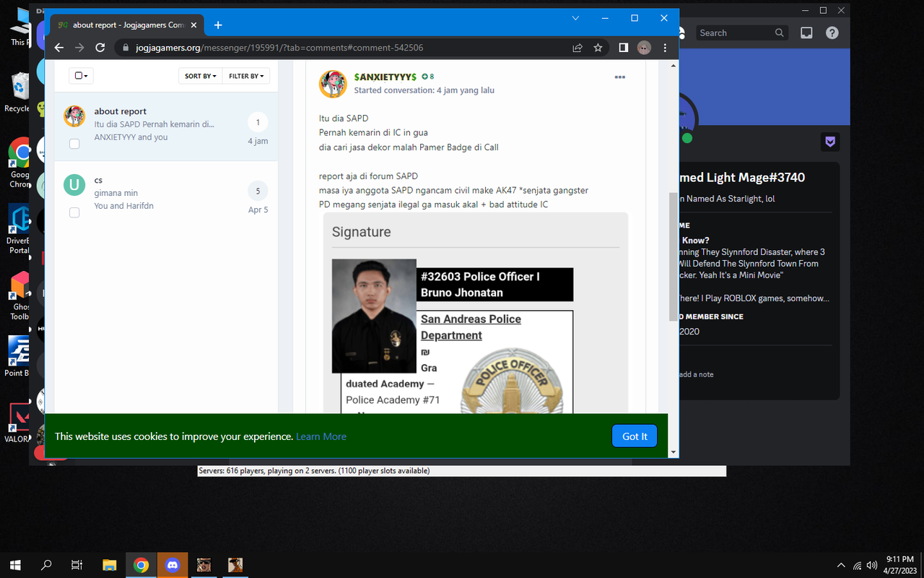Open volume control tray icon
Viewport: 924px width, 578px height.
tap(872, 565)
